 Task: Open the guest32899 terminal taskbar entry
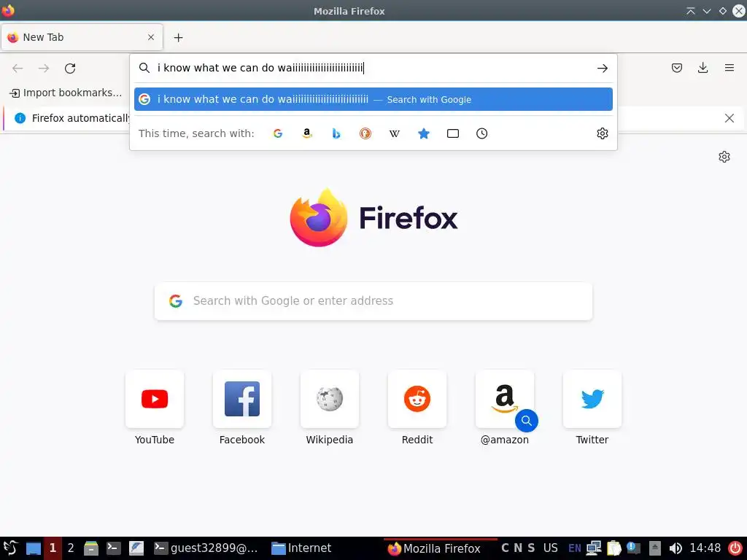coord(206,548)
